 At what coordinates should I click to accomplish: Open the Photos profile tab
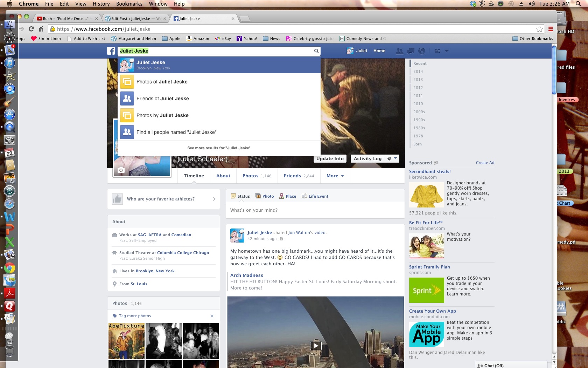pyautogui.click(x=257, y=176)
